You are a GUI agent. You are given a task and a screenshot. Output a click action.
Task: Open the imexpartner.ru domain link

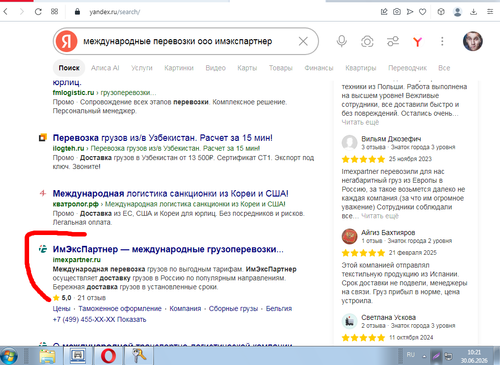77,259
